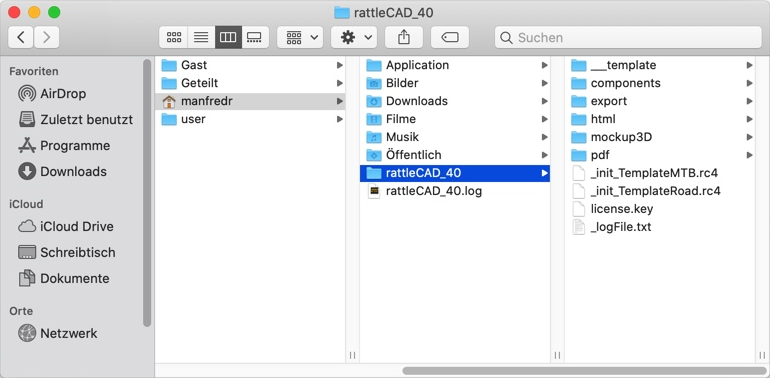Go back with the back arrow button
The image size is (770, 378).
tap(21, 37)
